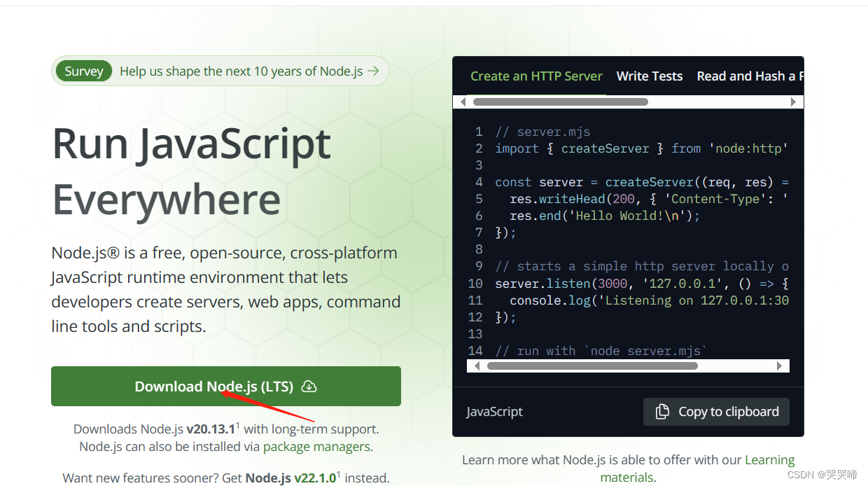Click the '// starts a simple http server' comment
This screenshot has width=868, height=486.
(x=642, y=266)
